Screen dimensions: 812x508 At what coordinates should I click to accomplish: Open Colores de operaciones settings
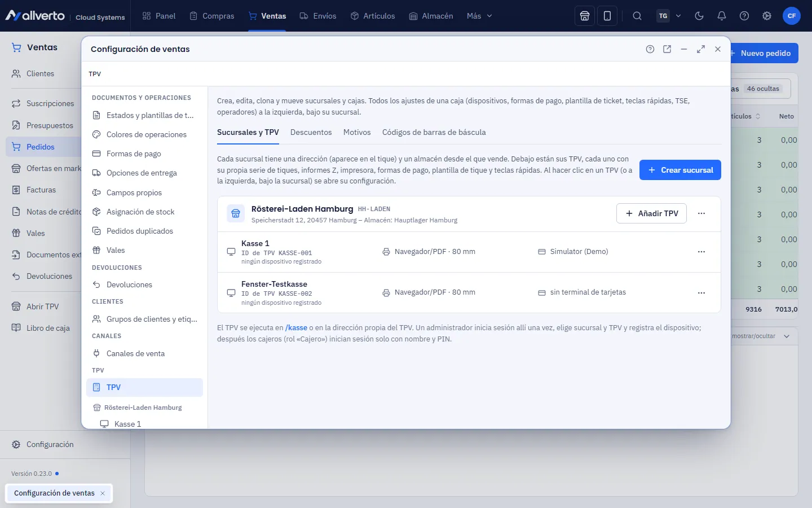[x=144, y=134]
